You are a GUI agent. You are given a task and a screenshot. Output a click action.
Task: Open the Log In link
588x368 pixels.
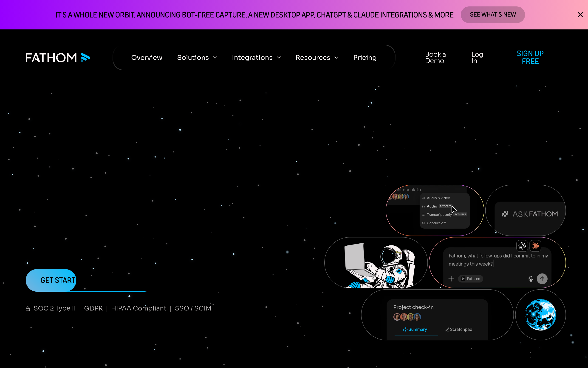click(x=477, y=58)
